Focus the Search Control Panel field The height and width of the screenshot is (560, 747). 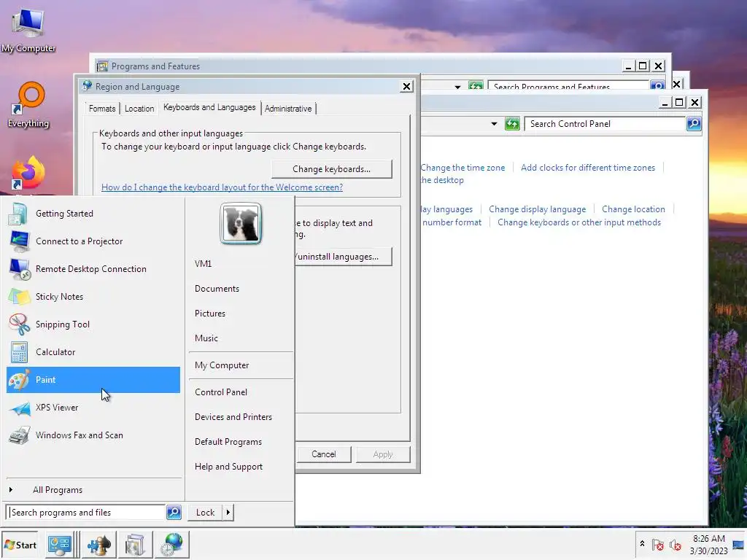point(605,124)
